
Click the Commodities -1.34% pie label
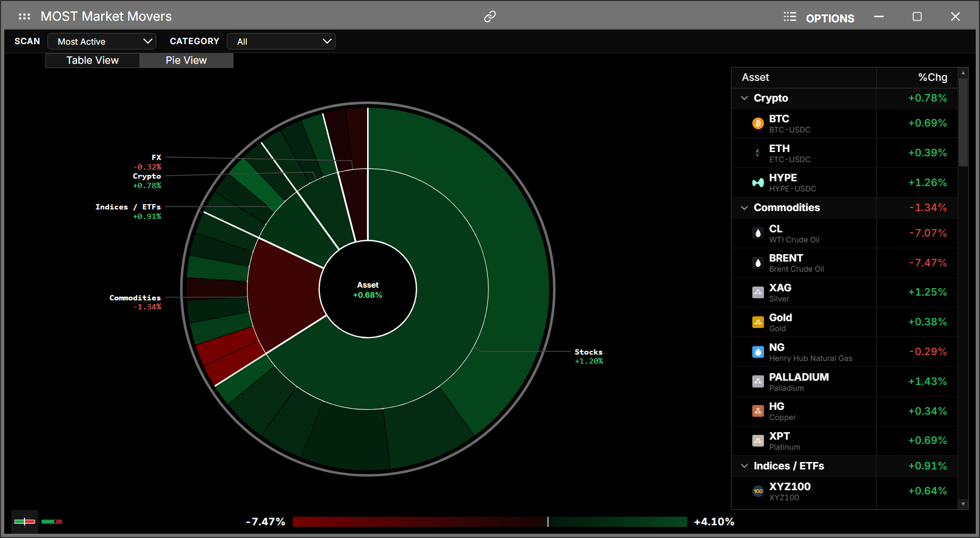135,302
